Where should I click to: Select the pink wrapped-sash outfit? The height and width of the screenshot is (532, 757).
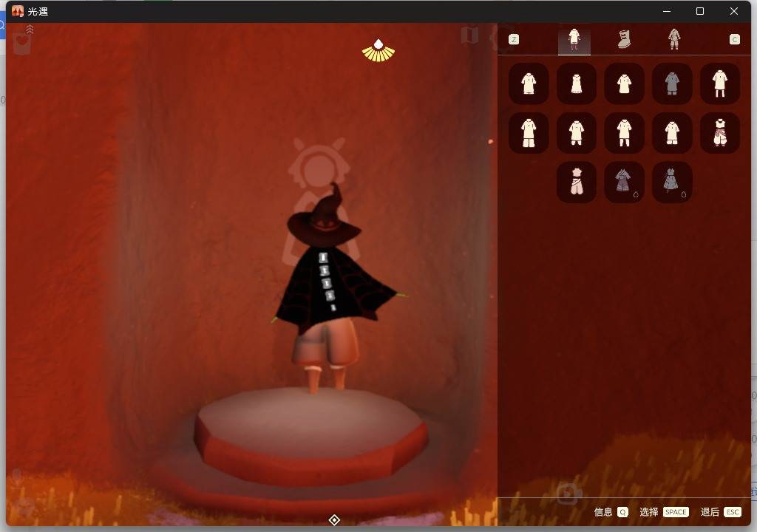pos(577,182)
